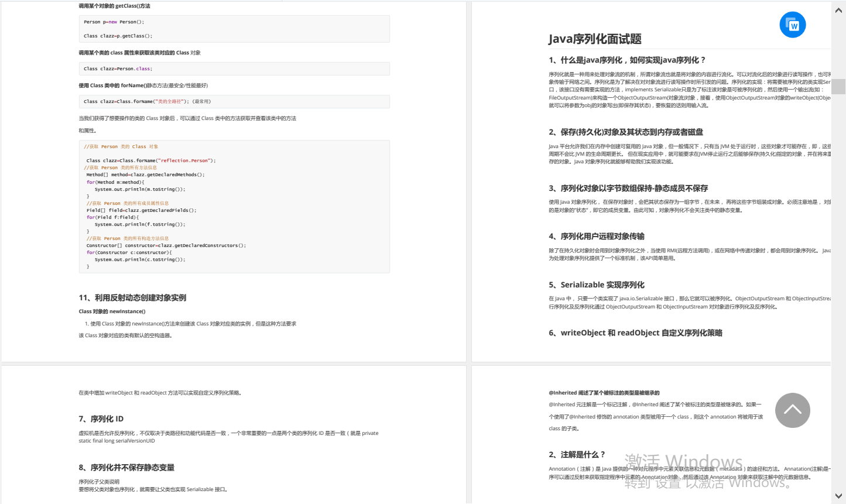The height and width of the screenshot is (504, 846).
Task: Click code line "Method[] method=clazz.getDeclaredMethods();"
Action: [146, 174]
